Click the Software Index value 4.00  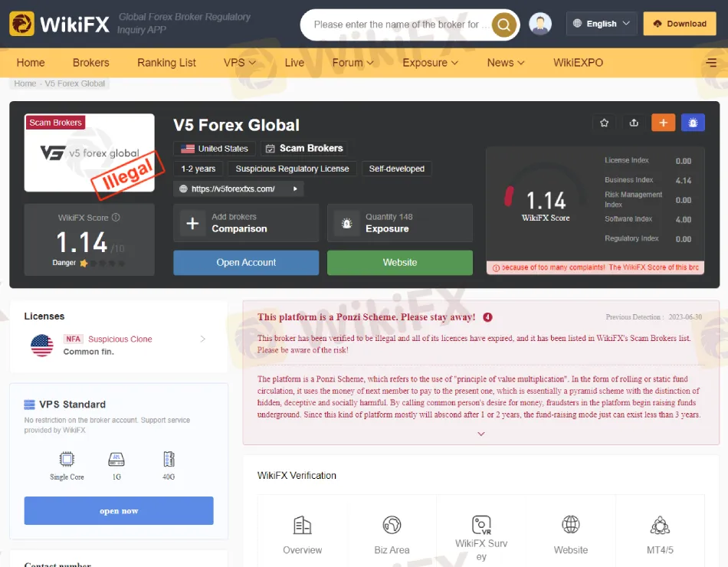pos(683,220)
